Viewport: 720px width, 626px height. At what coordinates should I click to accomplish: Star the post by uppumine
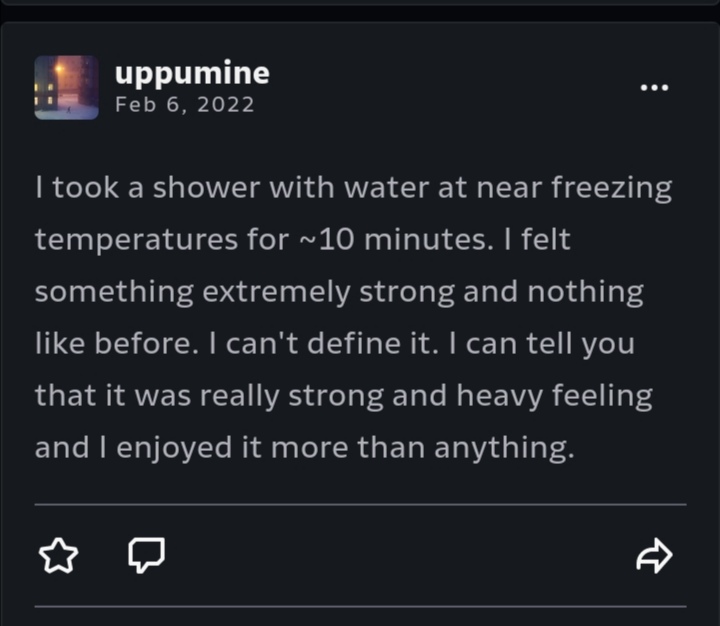click(x=58, y=556)
